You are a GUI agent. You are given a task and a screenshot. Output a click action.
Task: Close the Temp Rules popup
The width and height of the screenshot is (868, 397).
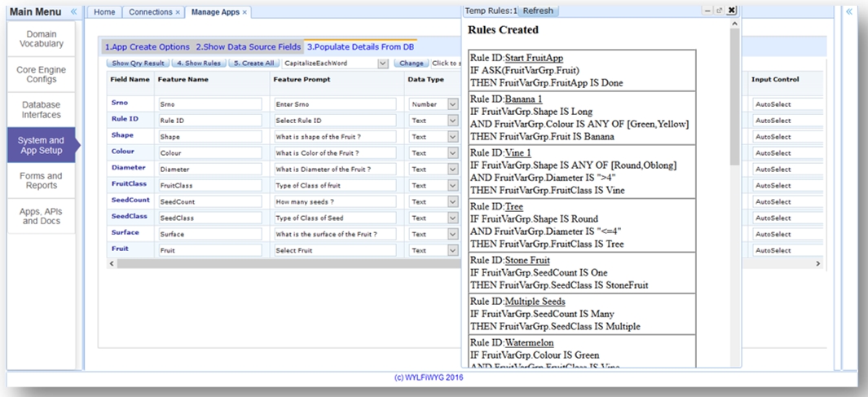[731, 11]
